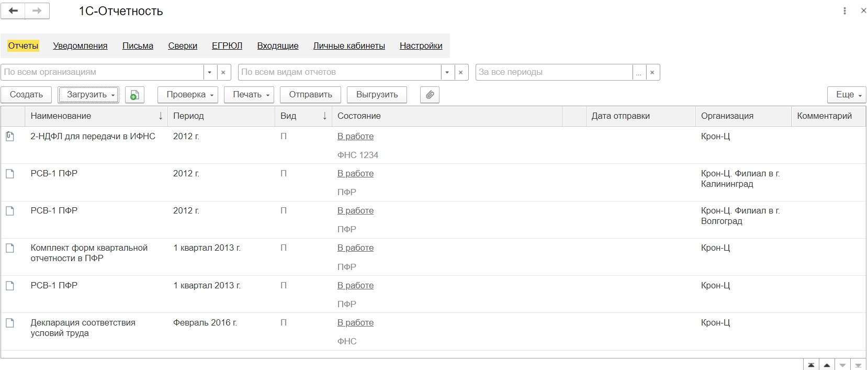Click the back navigation arrow
This screenshot has height=370, width=868.
tap(13, 11)
